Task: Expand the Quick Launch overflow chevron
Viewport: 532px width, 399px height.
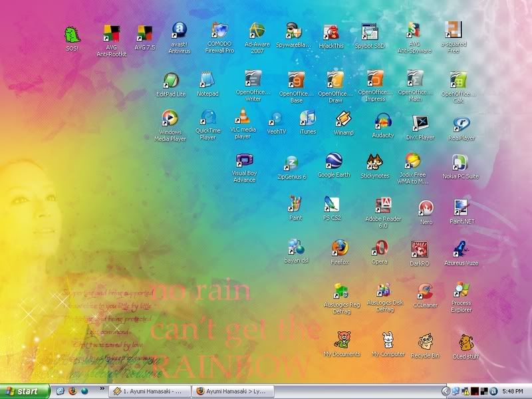Action: [x=102, y=387]
